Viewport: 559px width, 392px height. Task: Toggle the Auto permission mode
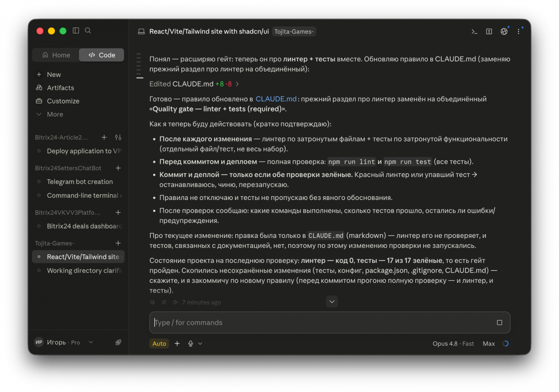coord(159,343)
